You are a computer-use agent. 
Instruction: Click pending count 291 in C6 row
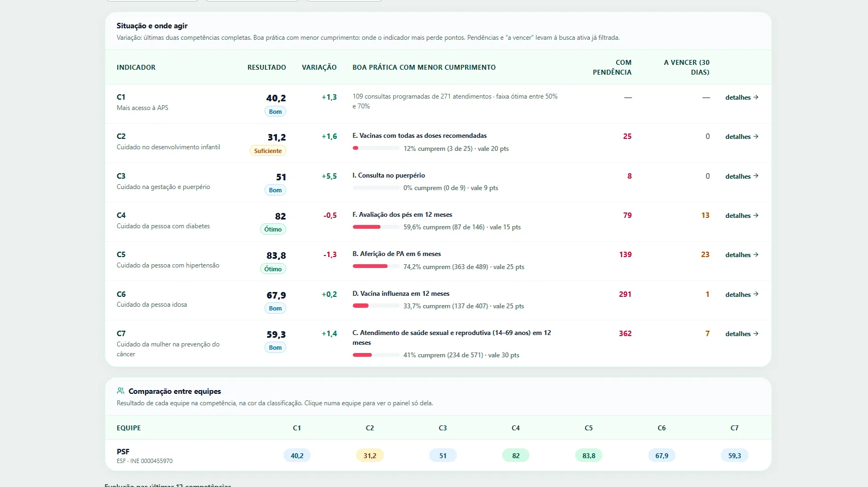(625, 294)
